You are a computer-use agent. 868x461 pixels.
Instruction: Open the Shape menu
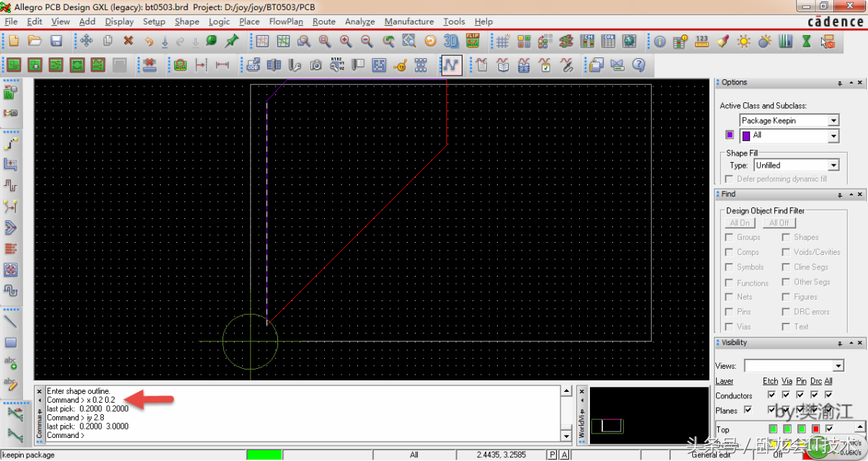point(187,22)
